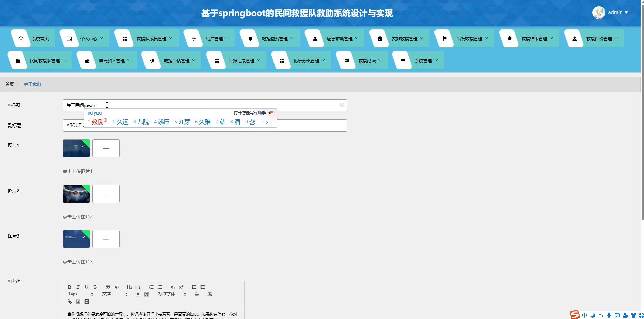Clear the title input with the X icon
Screen dimensions: 644x319
click(x=342, y=105)
